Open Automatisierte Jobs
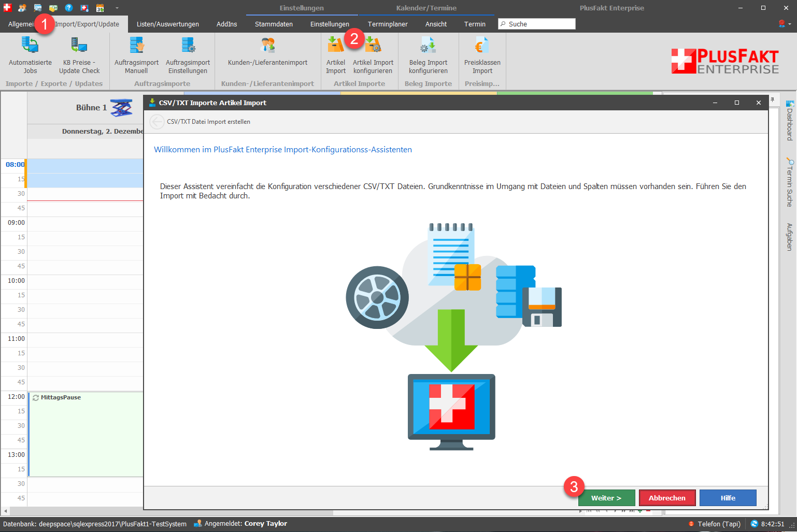Viewport: 797px width, 532px height. 30,56
